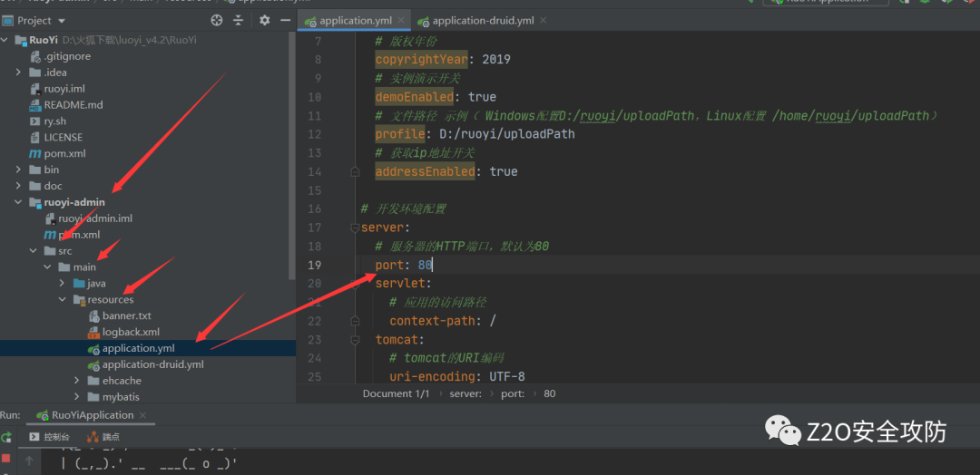Viewport: 980px width, 475px height.
Task: Close the RuoYiApplication run tab
Action: (142, 415)
